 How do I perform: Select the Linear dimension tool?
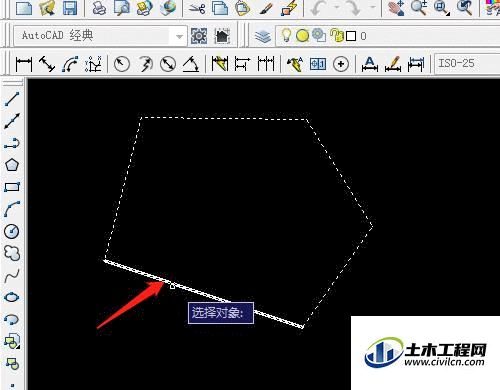tap(24, 64)
